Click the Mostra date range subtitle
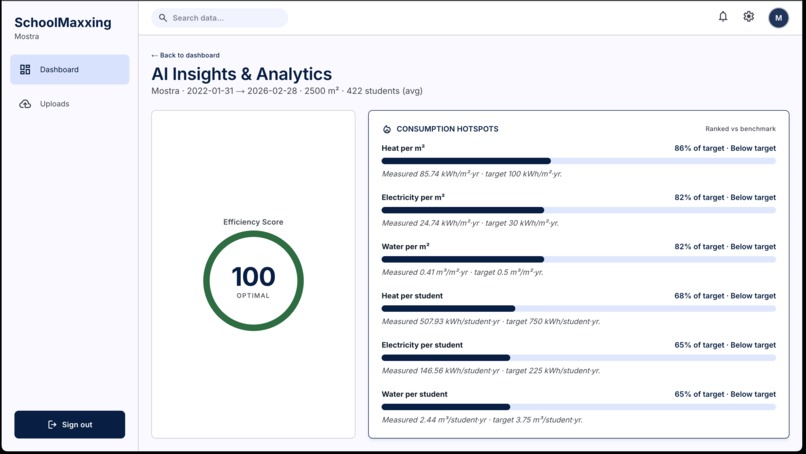Screen dimensions: 806x454 (287, 91)
